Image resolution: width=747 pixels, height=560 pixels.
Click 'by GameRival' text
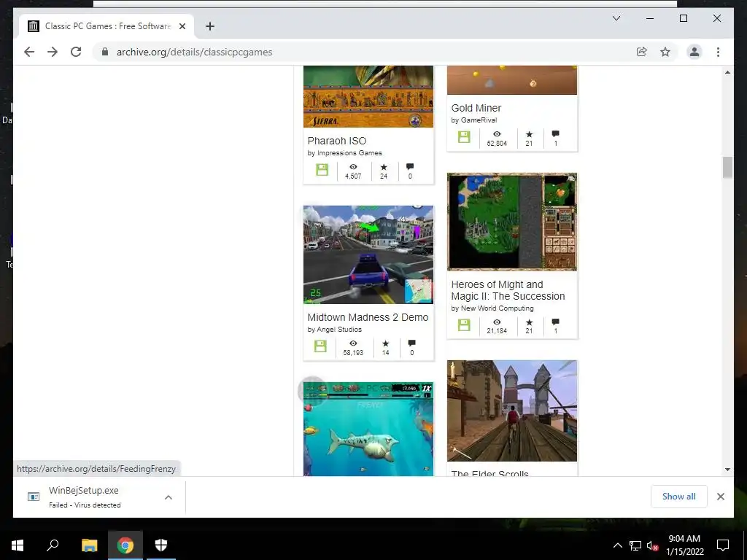[x=474, y=120]
